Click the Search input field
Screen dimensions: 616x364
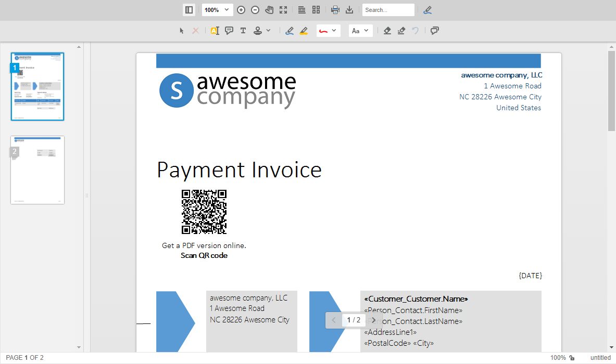(x=388, y=10)
